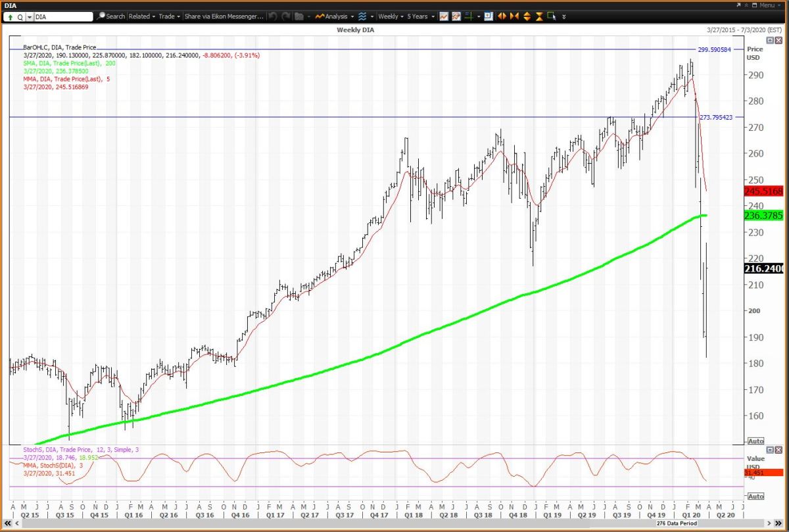This screenshot has width=789, height=532.
Task: Click the line chart style icon
Action: pos(444,16)
